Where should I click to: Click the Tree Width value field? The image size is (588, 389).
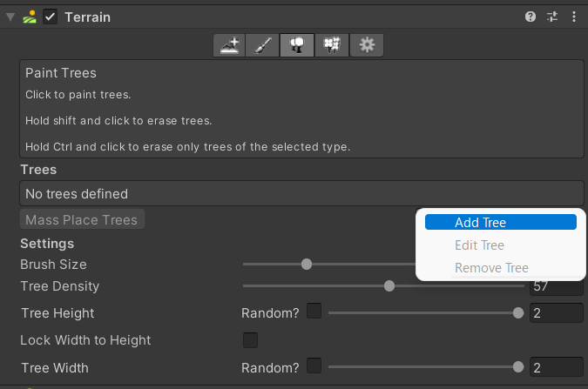(x=556, y=367)
